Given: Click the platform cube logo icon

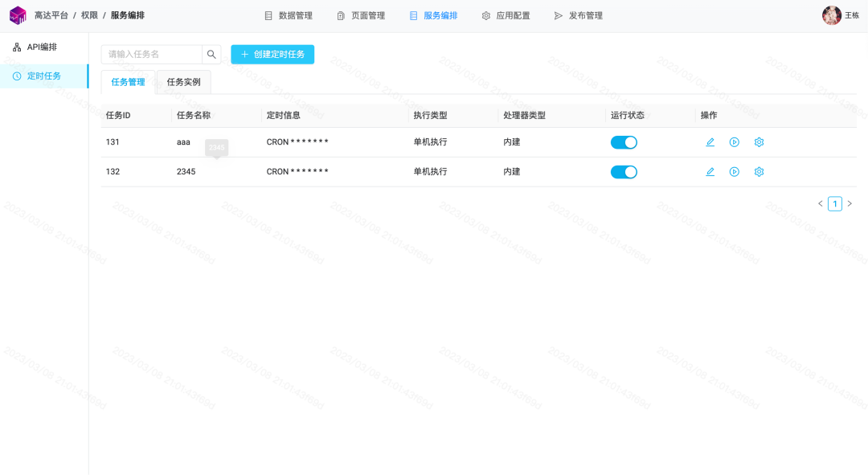Looking at the screenshot, I should pyautogui.click(x=18, y=15).
